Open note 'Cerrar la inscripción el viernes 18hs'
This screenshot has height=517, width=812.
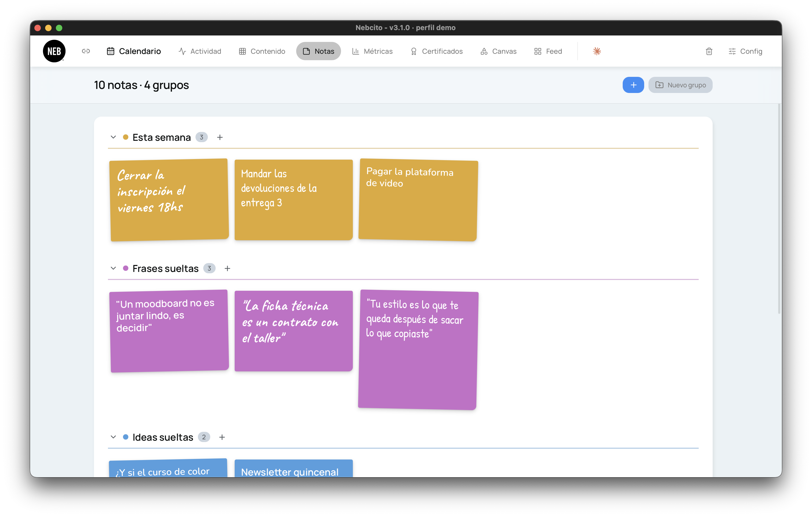(x=169, y=200)
